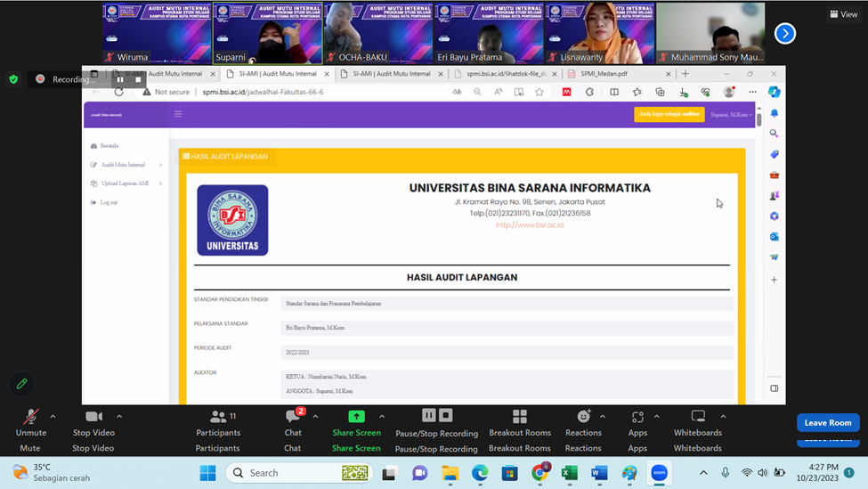Open a new browser tab
Image resolution: width=868 pixels, height=489 pixels.
[x=685, y=74]
